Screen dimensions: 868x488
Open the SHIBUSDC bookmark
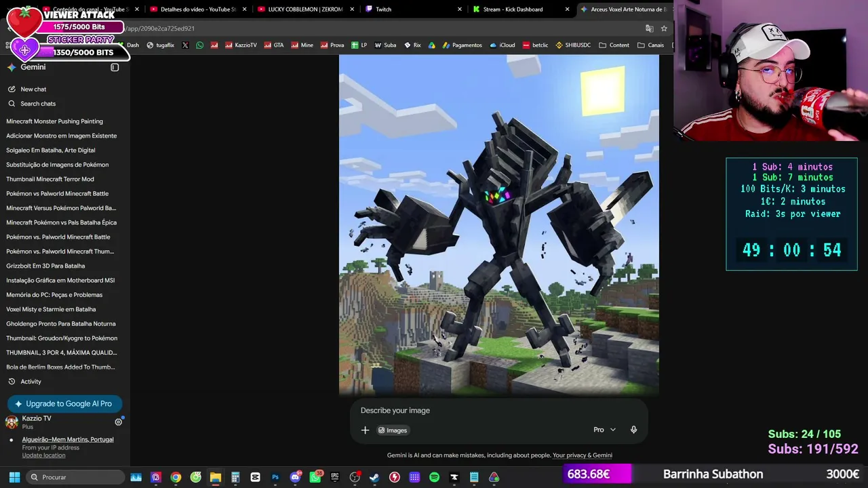573,45
